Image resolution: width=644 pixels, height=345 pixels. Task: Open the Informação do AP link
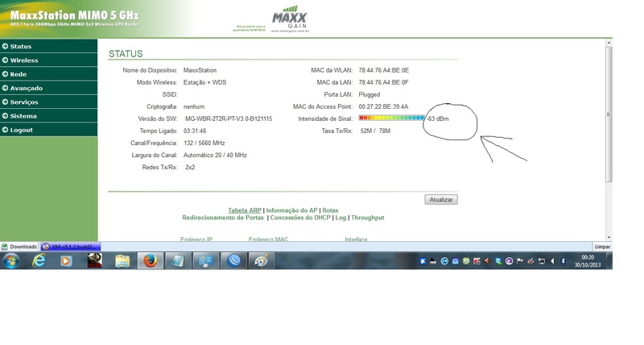(x=291, y=210)
